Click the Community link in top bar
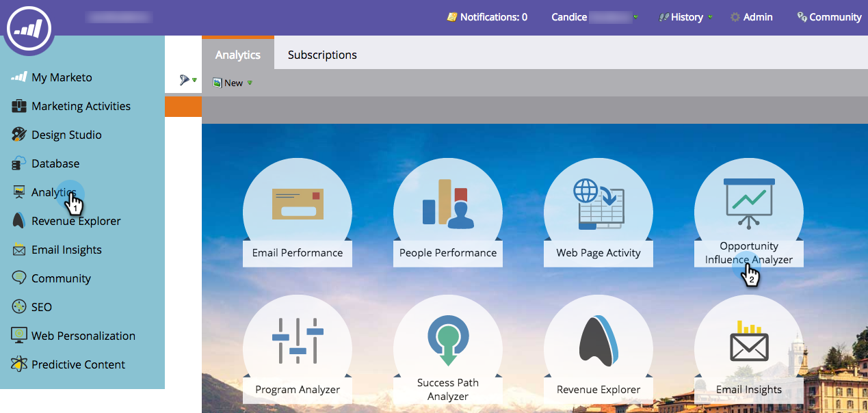 [835, 17]
